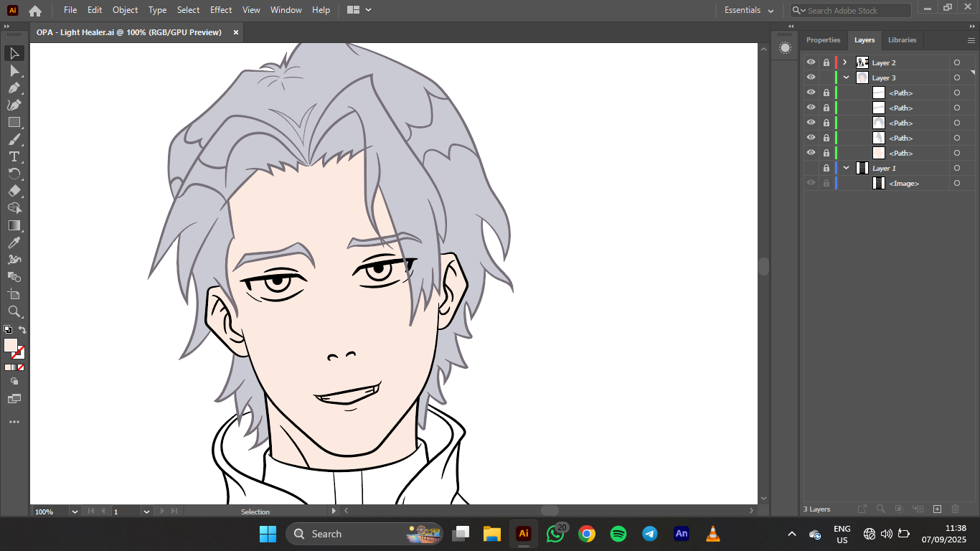This screenshot has height=551, width=980.
Task: Select the Paintbrush tool
Action: [x=14, y=140]
